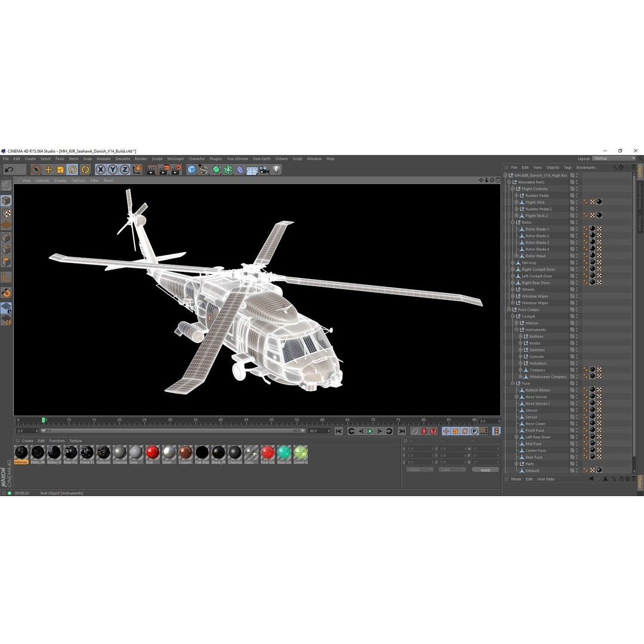Click the Deformer bend icon
This screenshot has width=644, height=644.
coord(240,169)
